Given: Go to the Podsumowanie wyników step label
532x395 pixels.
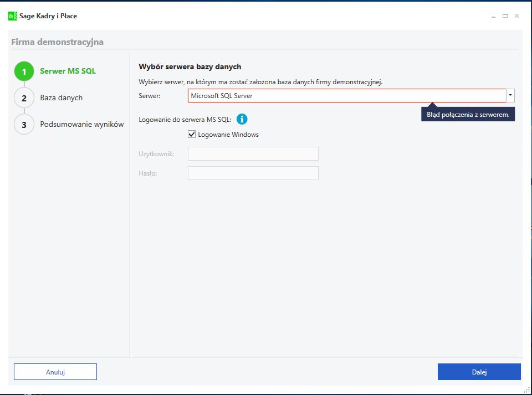Looking at the screenshot, I should 82,124.
